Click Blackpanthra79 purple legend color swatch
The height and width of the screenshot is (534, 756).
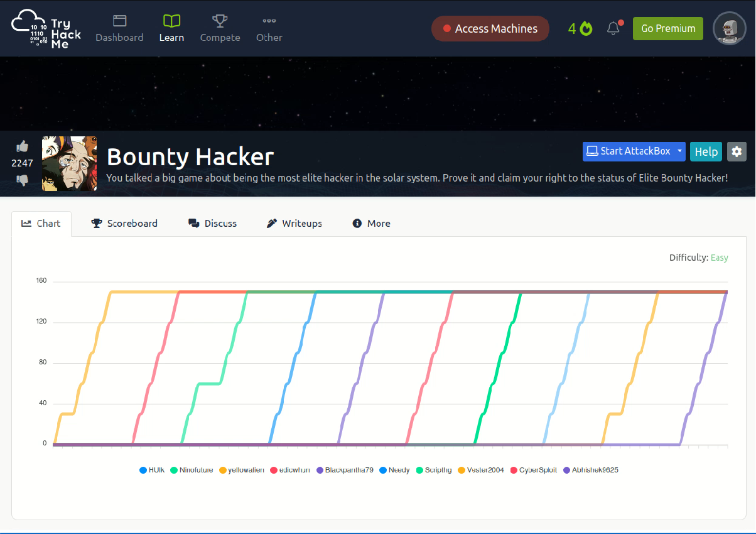320,470
